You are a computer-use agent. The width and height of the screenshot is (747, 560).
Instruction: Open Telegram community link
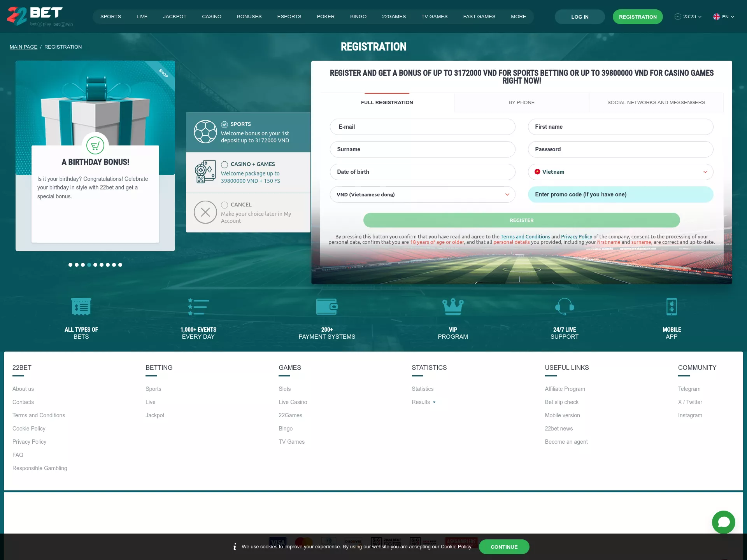coord(689,389)
